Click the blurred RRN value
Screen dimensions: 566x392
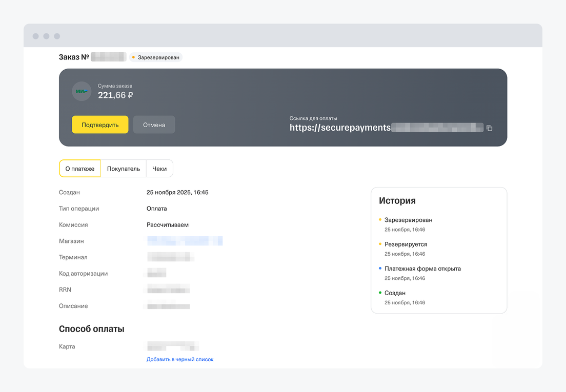tap(168, 290)
